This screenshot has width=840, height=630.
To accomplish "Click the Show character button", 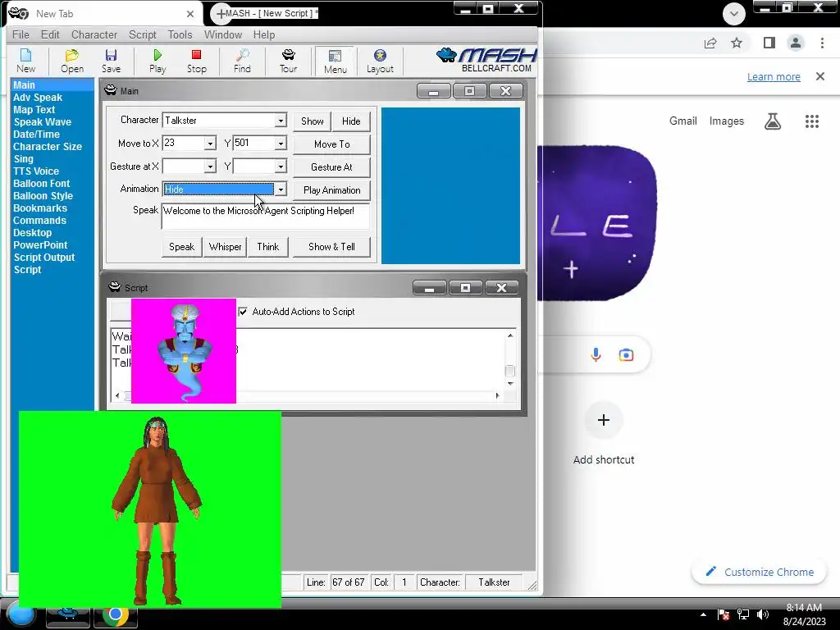I will (x=313, y=121).
